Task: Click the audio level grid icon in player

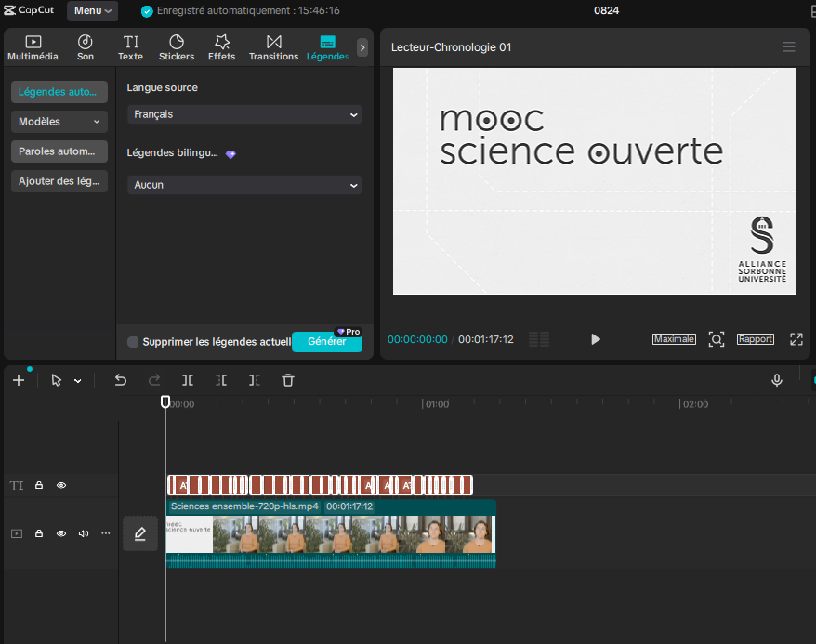Action: [539, 339]
